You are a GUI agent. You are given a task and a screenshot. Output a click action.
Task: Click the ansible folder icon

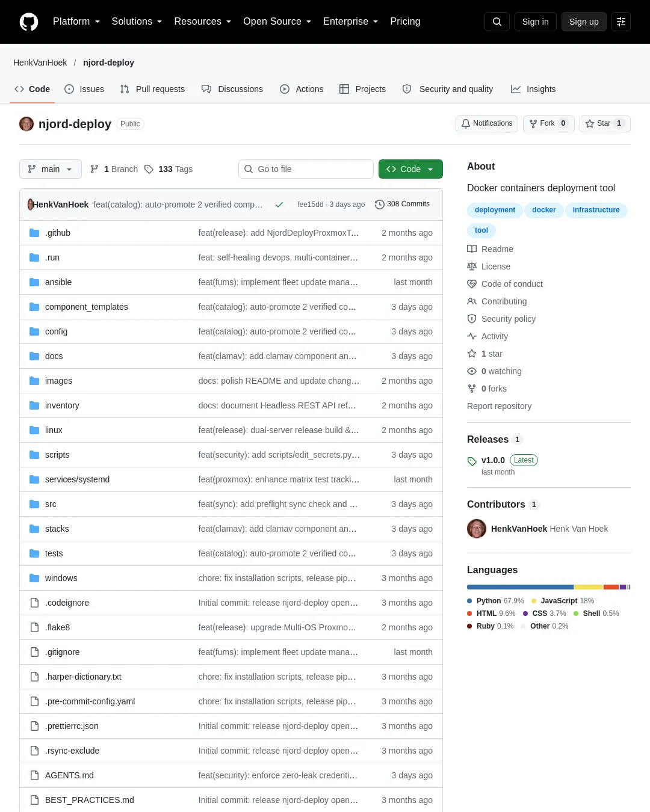coord(34,282)
